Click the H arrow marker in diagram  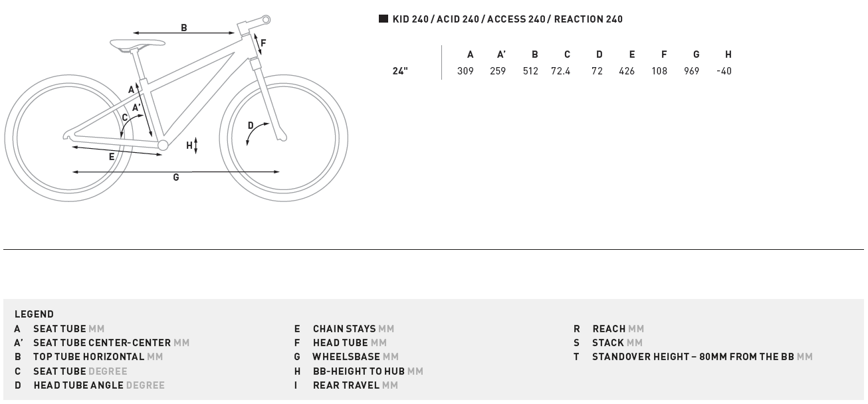pos(193,146)
